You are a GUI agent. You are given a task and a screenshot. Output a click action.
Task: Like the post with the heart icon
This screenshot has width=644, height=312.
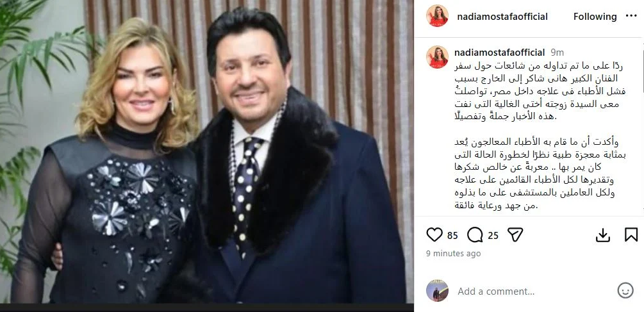coord(434,235)
